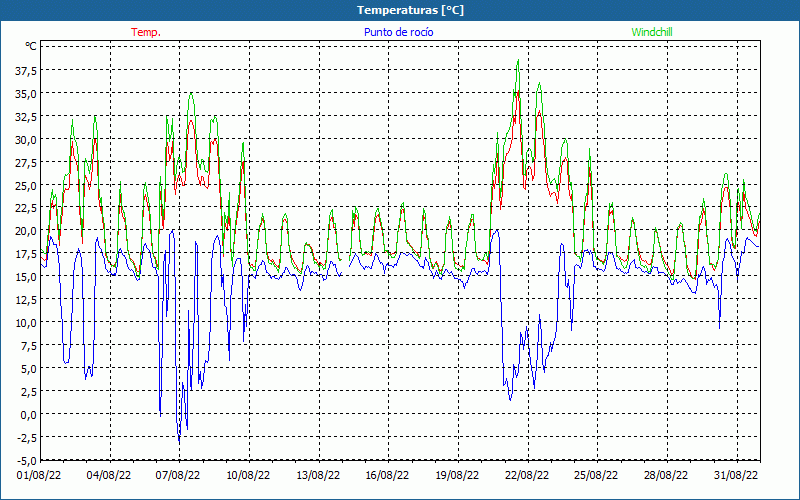Image resolution: width=800 pixels, height=500 pixels.
Task: Click the 17,5 y-axis value
Action: [x=26, y=254]
